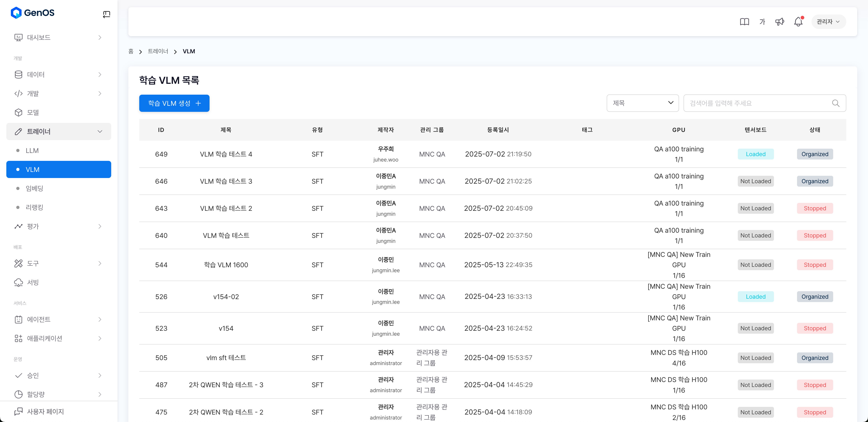Image resolution: width=868 pixels, height=422 pixels.
Task: Open the notifications bell
Action: 798,22
